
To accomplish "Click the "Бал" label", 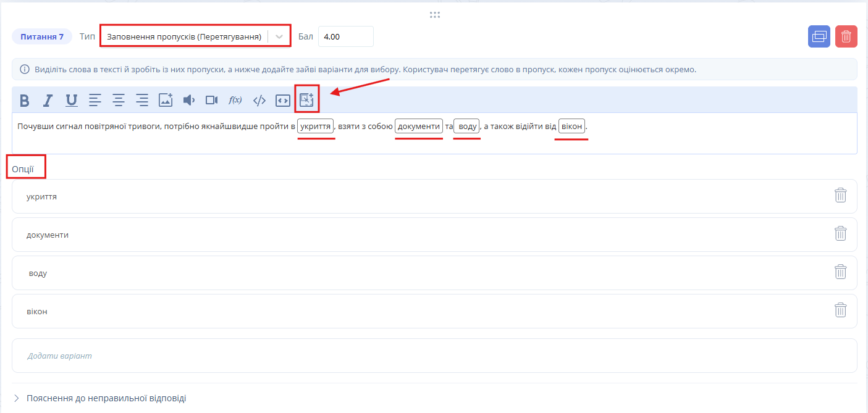I will pos(306,36).
